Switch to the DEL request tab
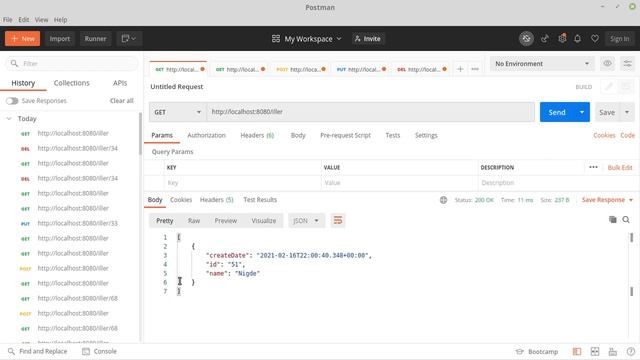 [x=422, y=69]
